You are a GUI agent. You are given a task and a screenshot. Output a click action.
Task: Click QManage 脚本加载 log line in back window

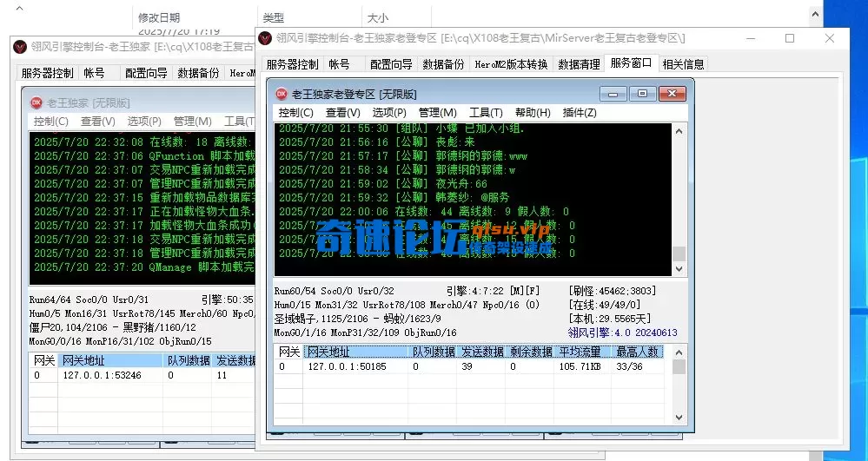click(144, 267)
